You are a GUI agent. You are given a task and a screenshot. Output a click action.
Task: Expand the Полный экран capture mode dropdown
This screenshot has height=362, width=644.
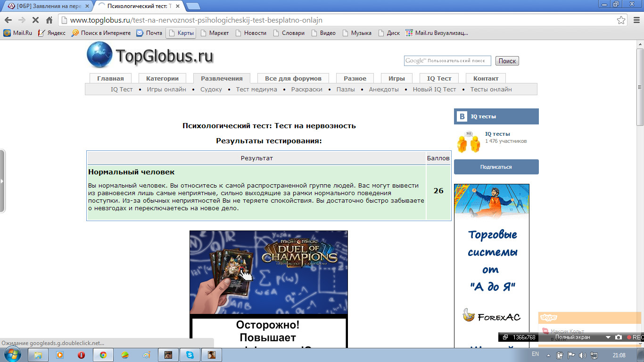(x=608, y=337)
